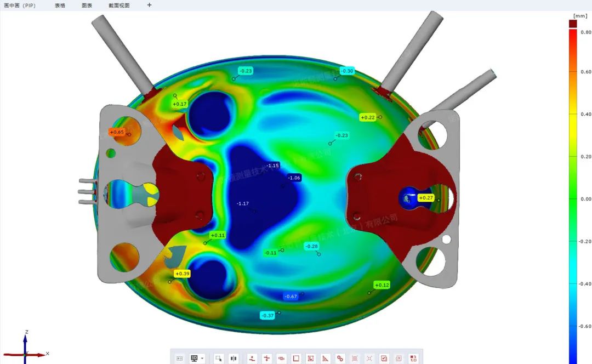Switch to the 图表 tab
The width and height of the screenshot is (592, 364).
87,5
